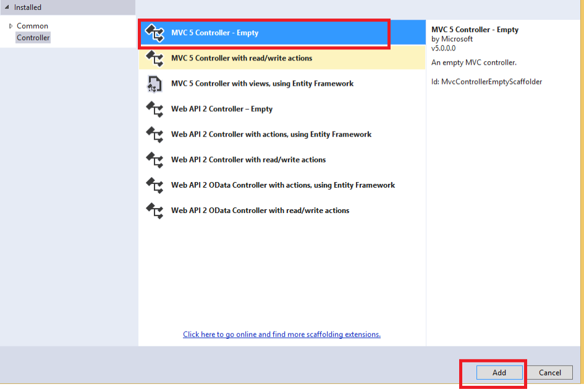Expand the Common tree node

(11, 26)
